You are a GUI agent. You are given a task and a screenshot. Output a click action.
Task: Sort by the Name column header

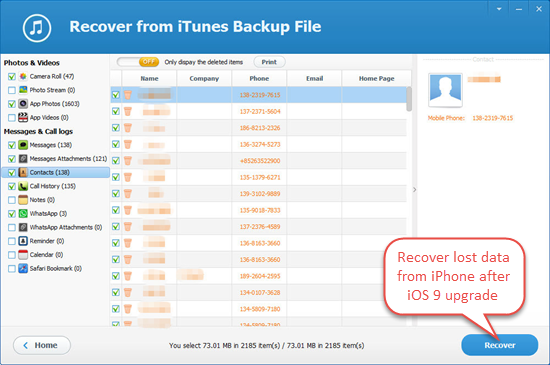click(149, 78)
